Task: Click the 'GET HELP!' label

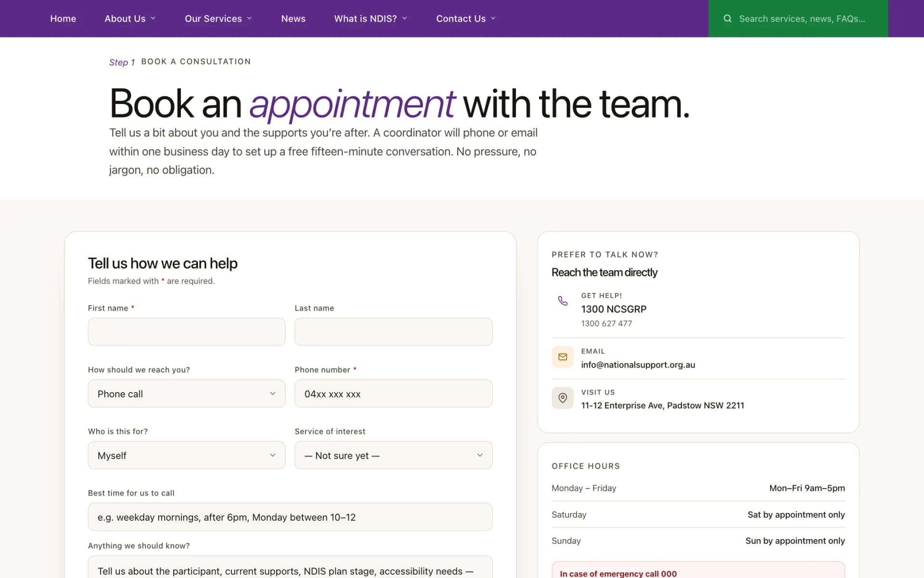Action: tap(602, 295)
